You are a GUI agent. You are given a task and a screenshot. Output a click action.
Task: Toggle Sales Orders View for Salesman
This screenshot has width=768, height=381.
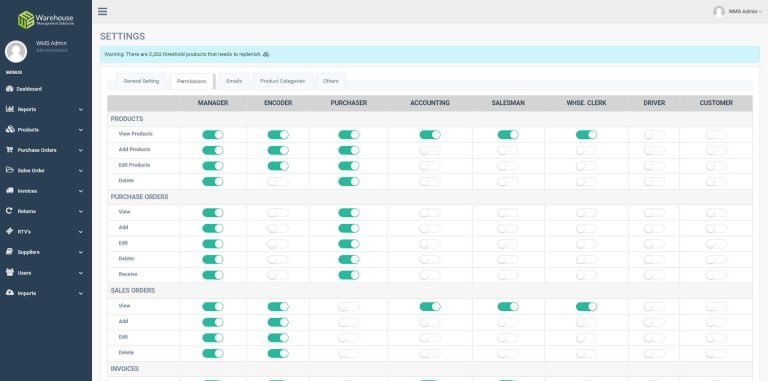(508, 307)
